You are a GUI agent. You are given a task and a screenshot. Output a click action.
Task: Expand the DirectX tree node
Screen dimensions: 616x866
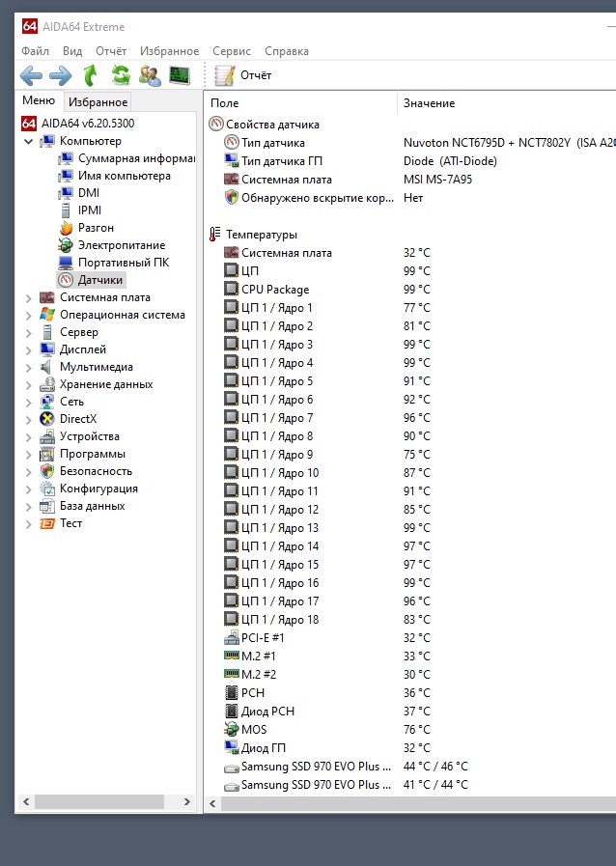(29, 420)
